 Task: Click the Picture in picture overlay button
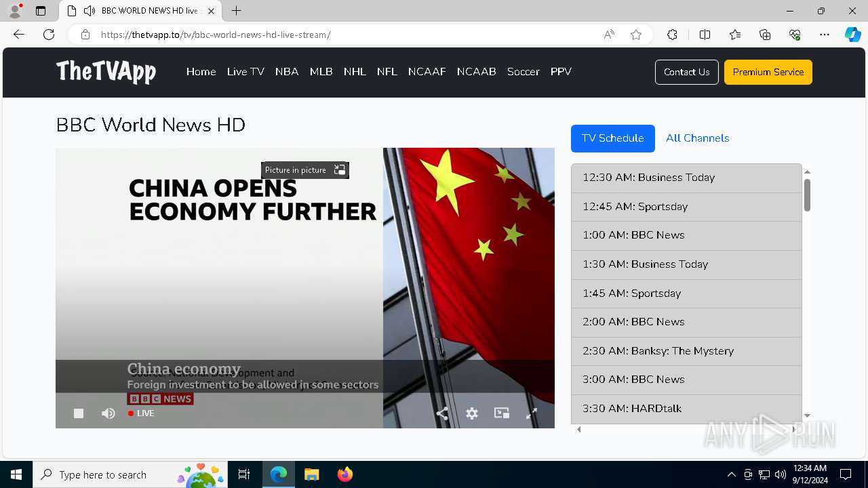point(305,170)
